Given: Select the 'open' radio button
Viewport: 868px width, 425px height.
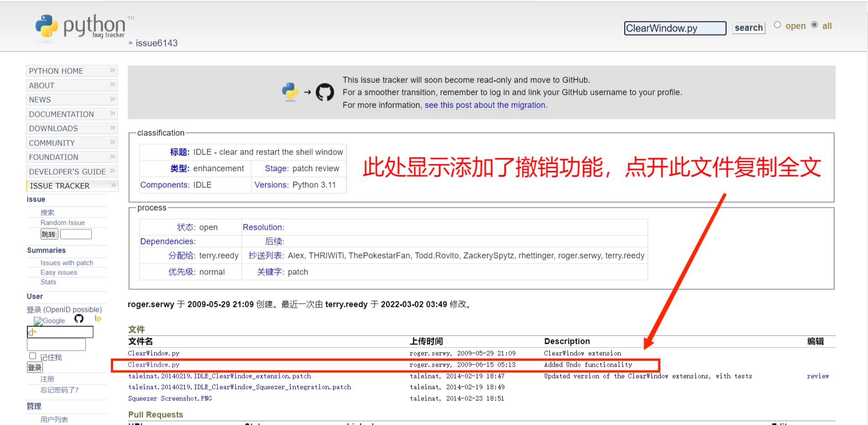Looking at the screenshot, I should (x=777, y=25).
